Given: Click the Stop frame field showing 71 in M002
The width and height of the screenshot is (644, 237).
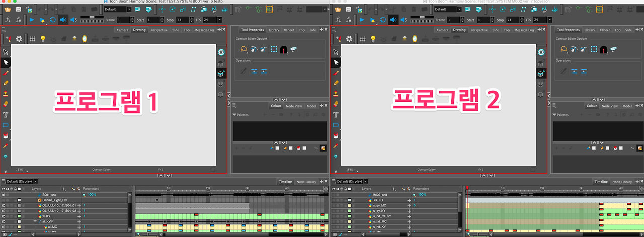Looking at the screenshot, I should (514, 20).
